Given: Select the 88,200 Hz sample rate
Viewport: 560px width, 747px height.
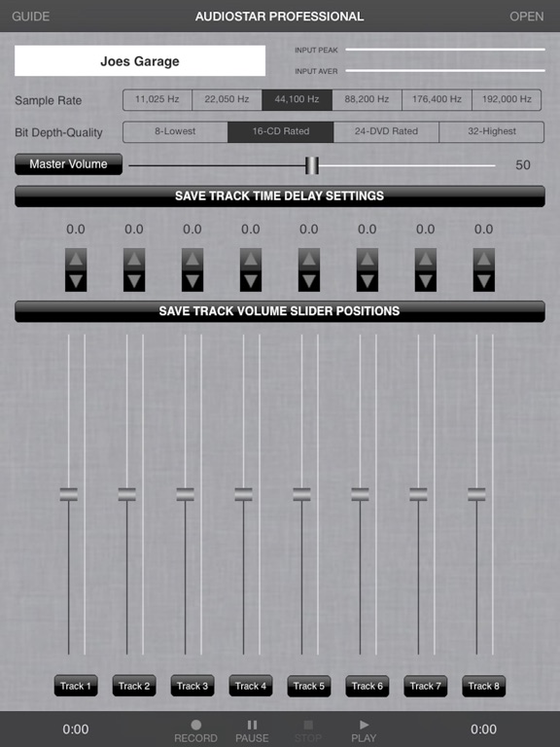Looking at the screenshot, I should [x=367, y=99].
